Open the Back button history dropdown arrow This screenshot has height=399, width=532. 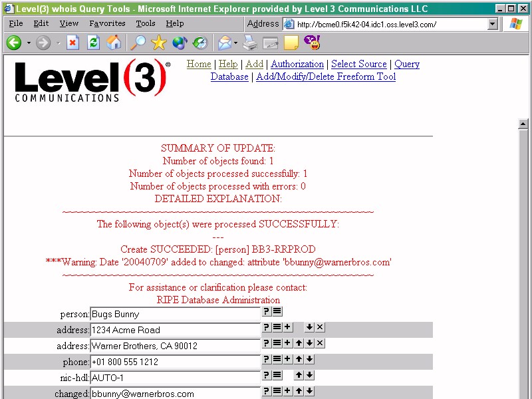point(29,43)
